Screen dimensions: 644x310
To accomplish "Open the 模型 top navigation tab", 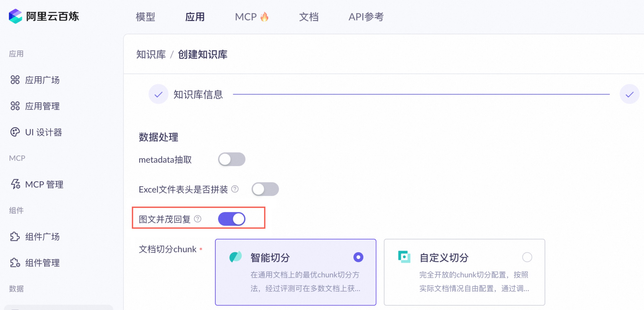I will [145, 17].
